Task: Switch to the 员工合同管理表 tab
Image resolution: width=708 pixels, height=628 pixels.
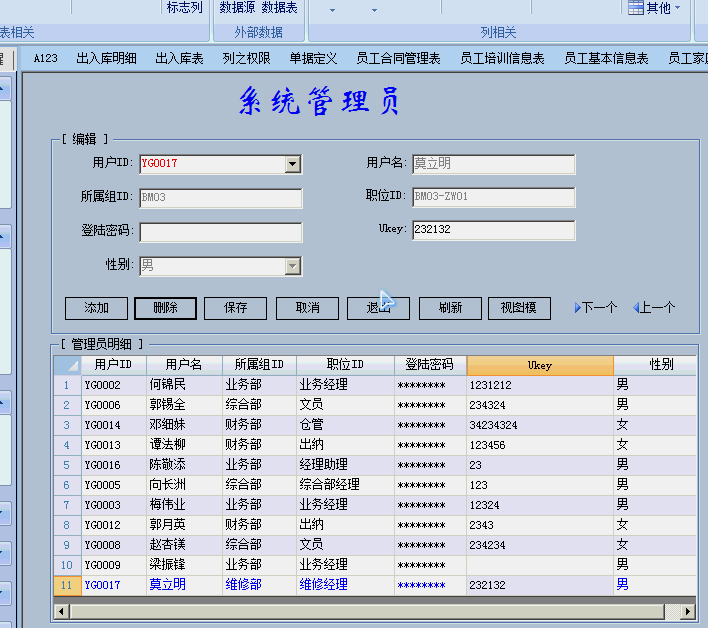Action: [398, 58]
